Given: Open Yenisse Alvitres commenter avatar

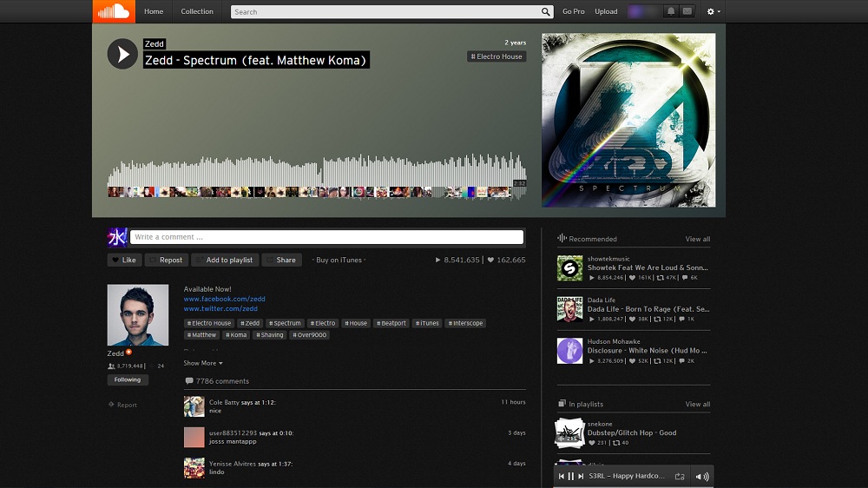Looking at the screenshot, I should coord(194,468).
